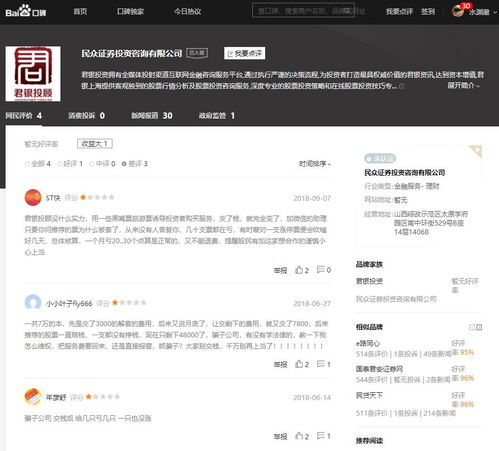Like the 2018-06-27 review thumbs-up
The width and height of the screenshot is (499, 451).
[302, 364]
